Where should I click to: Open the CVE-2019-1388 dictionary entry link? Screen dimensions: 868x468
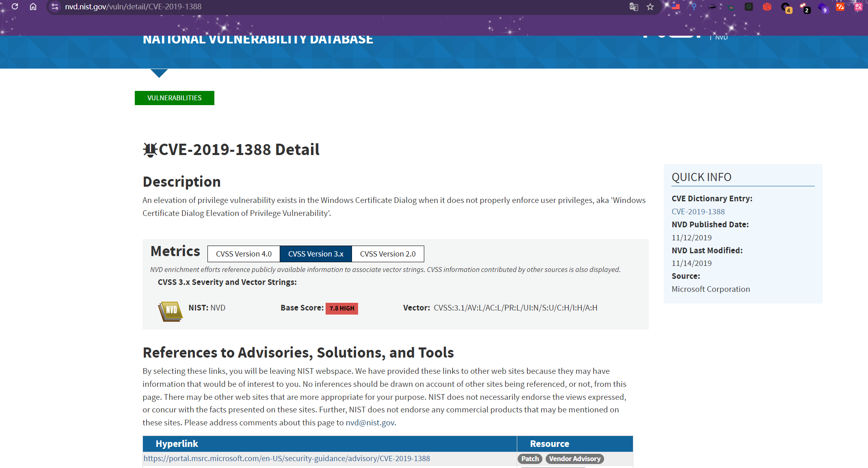click(698, 211)
